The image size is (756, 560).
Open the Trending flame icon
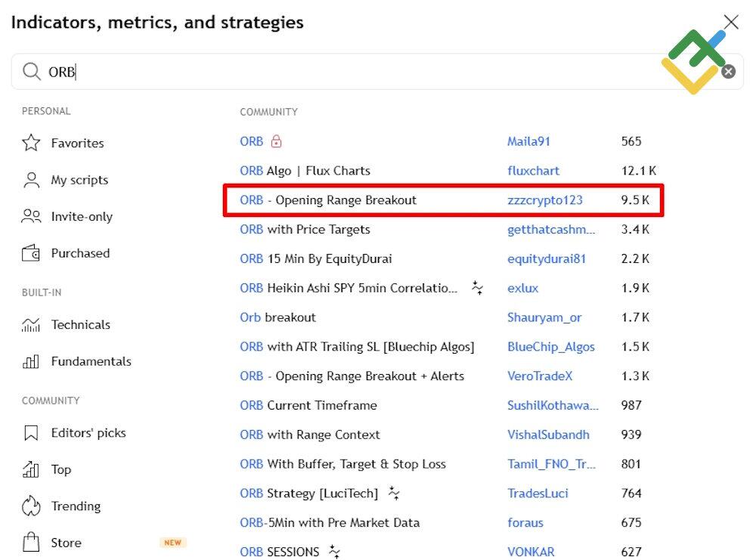point(31,506)
